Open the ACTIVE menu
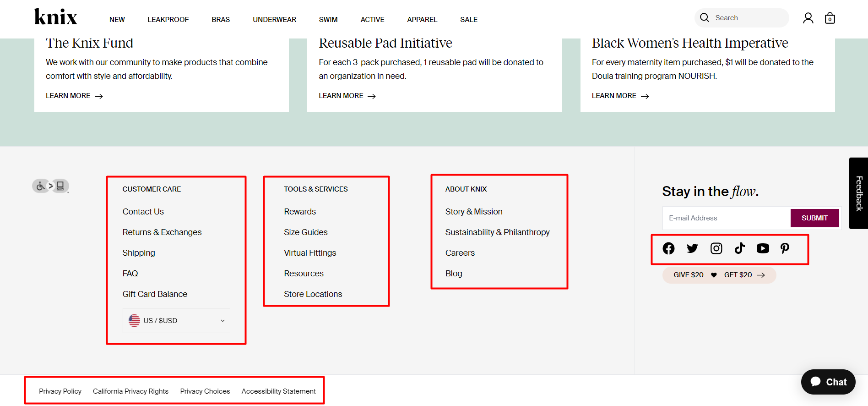 click(372, 19)
